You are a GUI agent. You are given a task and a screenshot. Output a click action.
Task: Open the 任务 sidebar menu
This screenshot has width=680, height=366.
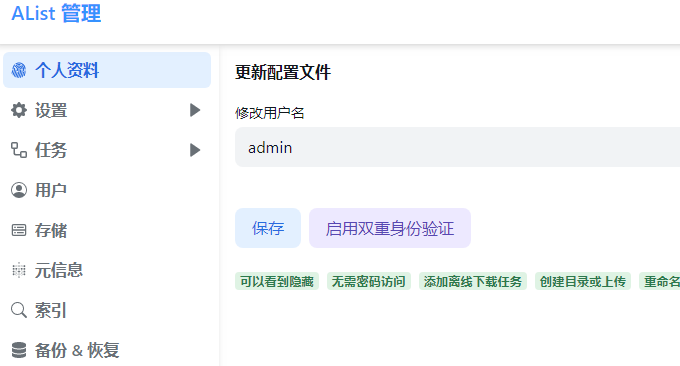(107, 150)
